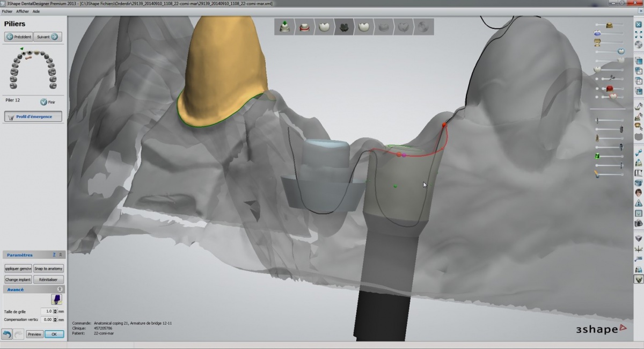Go back with the Précédent button
Viewport: 644px width, 349px height.
pyautogui.click(x=19, y=37)
